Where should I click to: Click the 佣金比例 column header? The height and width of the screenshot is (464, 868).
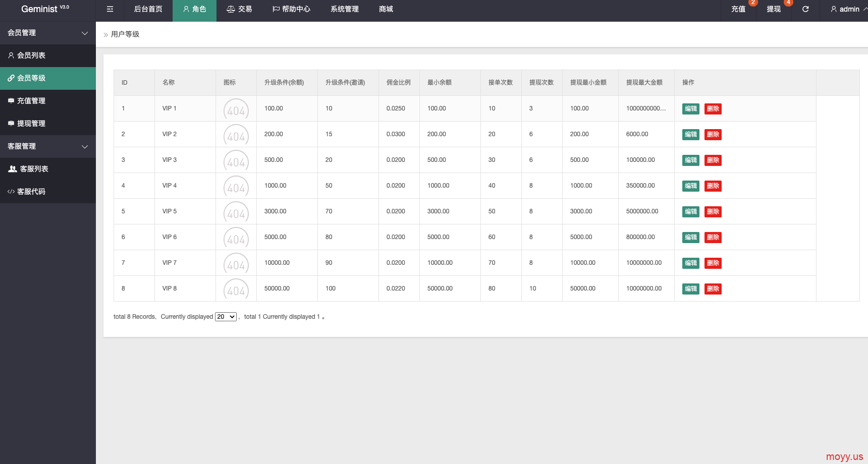click(399, 83)
